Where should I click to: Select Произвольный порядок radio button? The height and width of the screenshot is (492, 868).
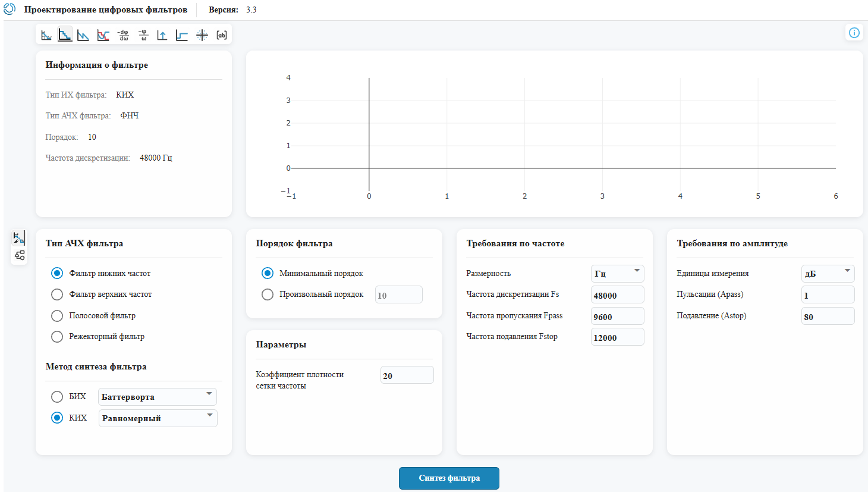[268, 294]
